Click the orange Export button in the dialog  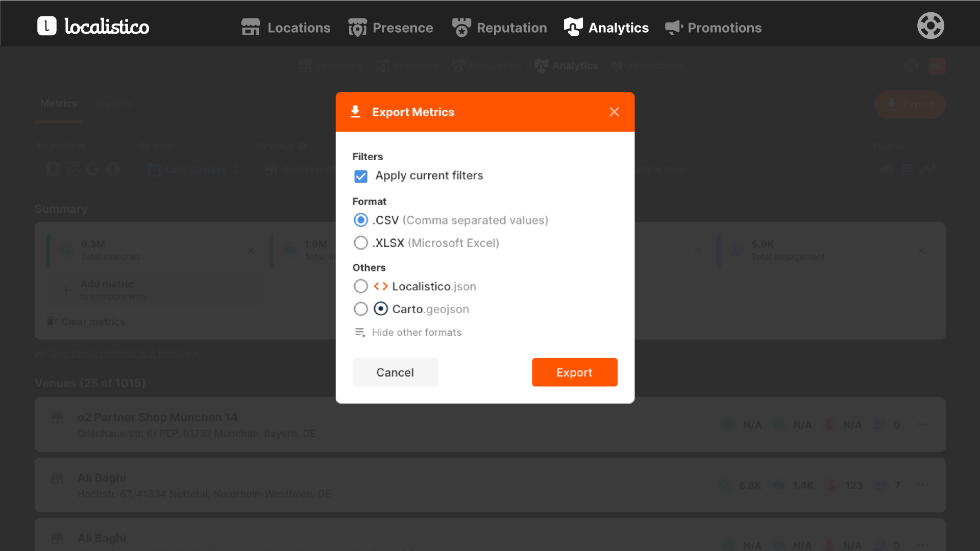click(x=574, y=372)
